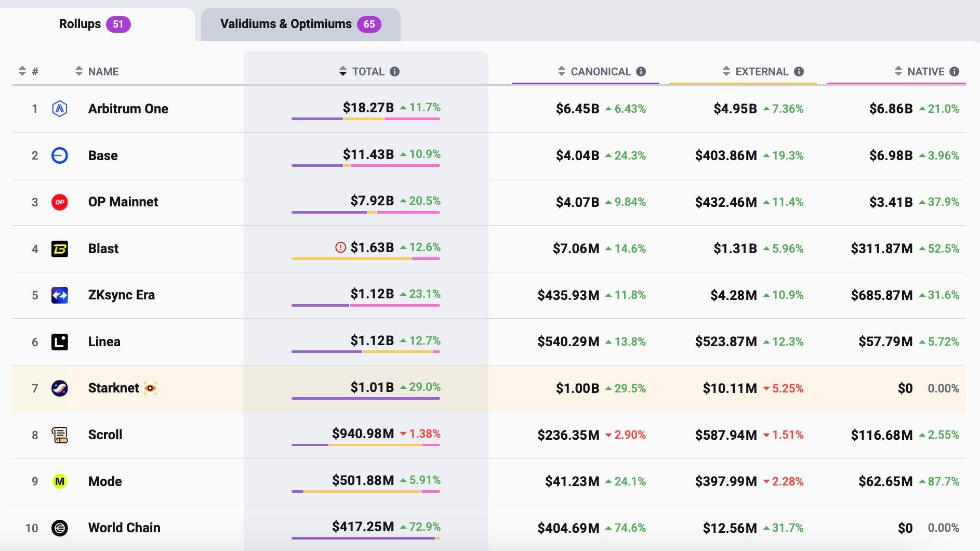Sort by the CANONICAL column header arrows

[561, 72]
